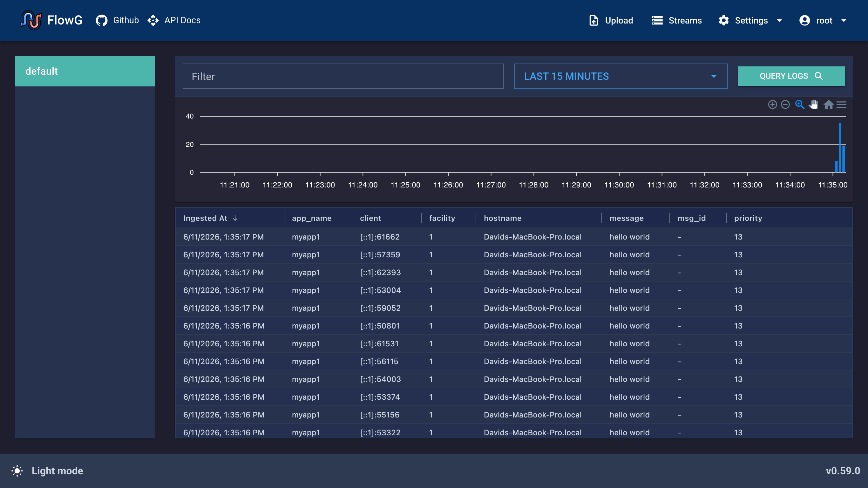Image resolution: width=868 pixels, height=488 pixels.
Task: Select the default stream in sidebar
Action: click(x=85, y=71)
